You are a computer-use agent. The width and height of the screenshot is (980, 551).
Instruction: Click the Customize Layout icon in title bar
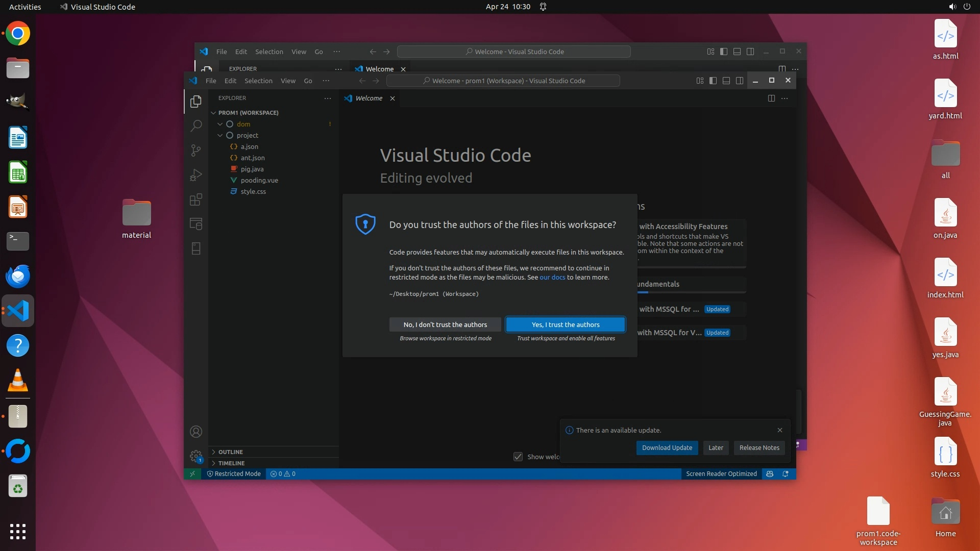click(x=700, y=81)
